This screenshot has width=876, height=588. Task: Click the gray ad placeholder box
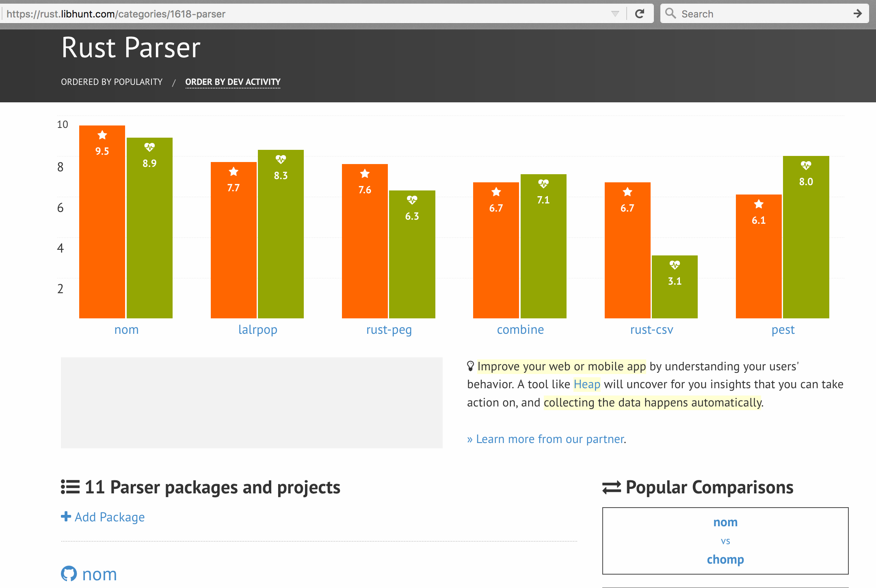coord(252,403)
